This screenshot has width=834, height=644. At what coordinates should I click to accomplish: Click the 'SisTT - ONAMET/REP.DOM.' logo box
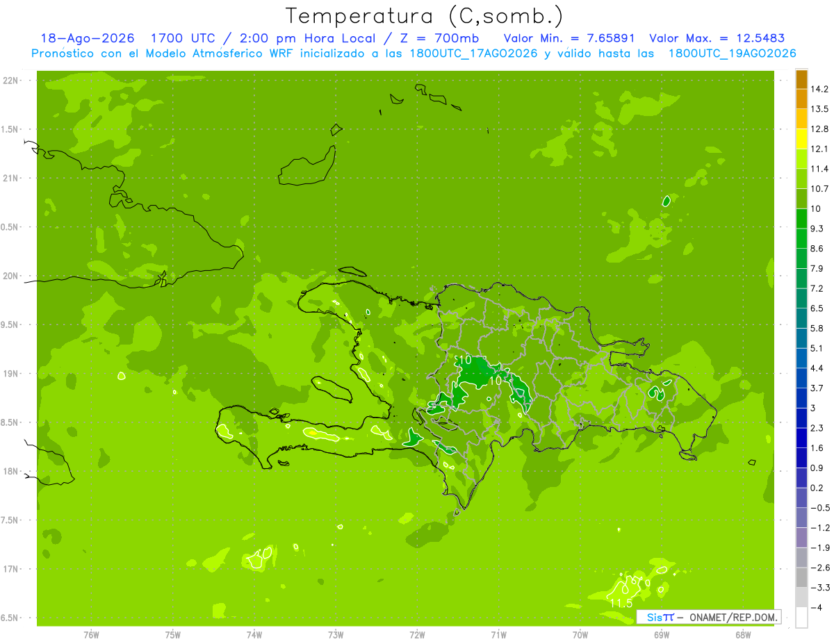point(708,617)
